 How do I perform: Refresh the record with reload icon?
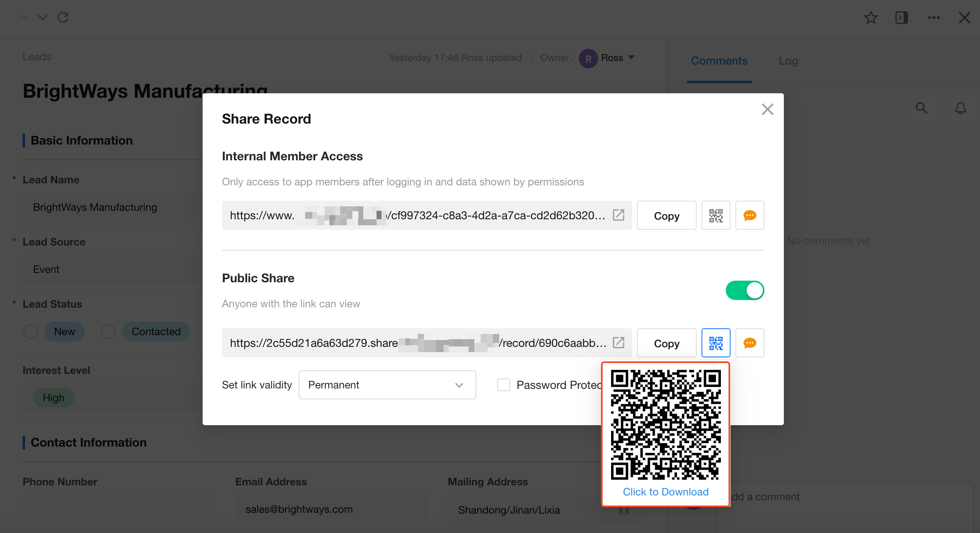coord(63,18)
